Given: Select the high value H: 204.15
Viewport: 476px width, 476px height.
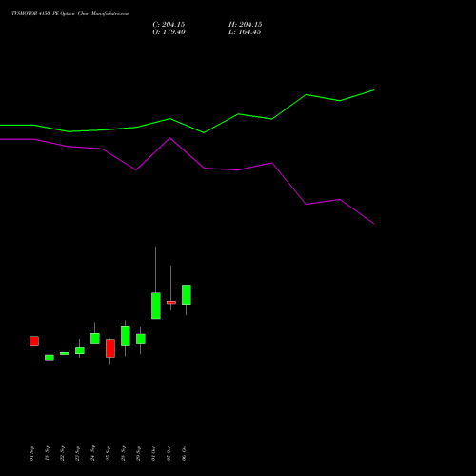Looking at the screenshot, I should pyautogui.click(x=246, y=25).
